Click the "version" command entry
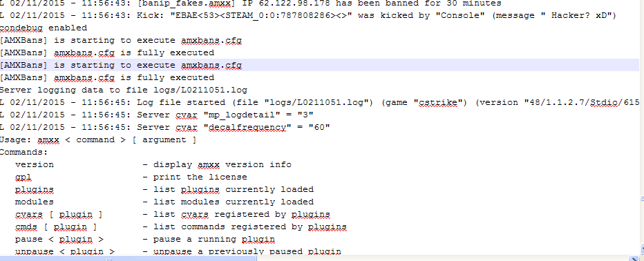Image resolution: width=644 pixels, height=261 pixels. pyautogui.click(x=35, y=164)
